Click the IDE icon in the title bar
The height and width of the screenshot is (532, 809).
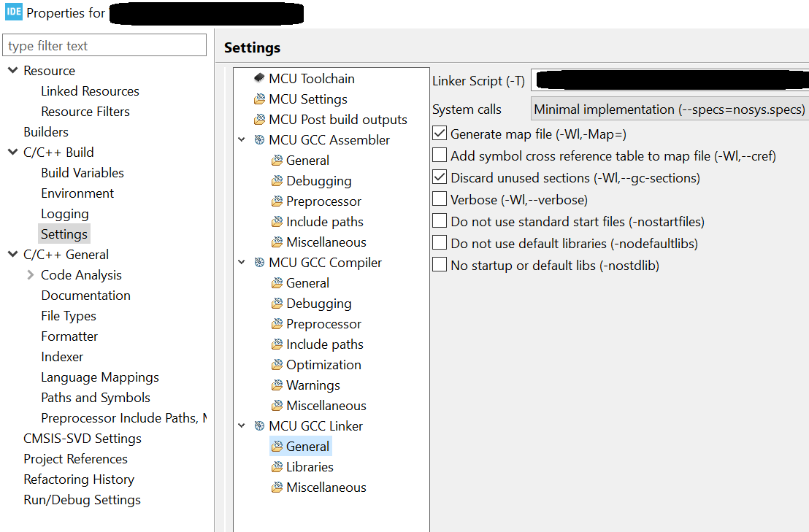point(12,12)
